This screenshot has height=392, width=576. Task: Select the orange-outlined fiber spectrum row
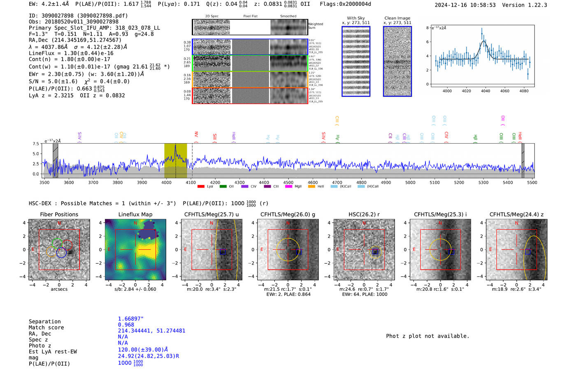click(250, 79)
